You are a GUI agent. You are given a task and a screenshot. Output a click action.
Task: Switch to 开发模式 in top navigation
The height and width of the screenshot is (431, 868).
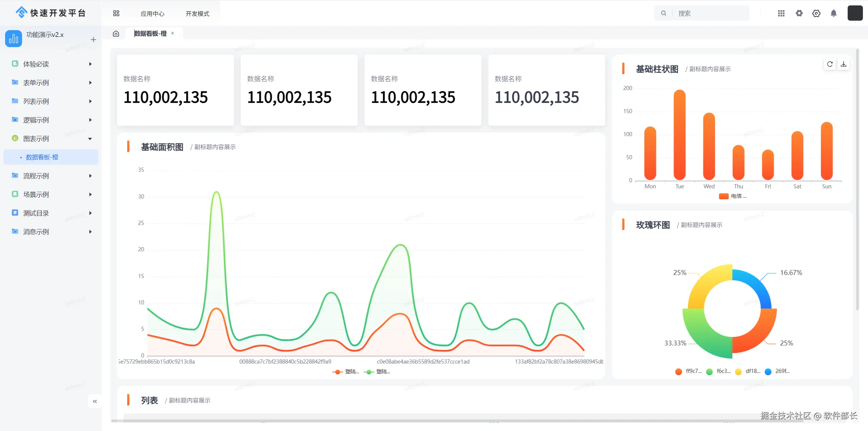pos(197,14)
